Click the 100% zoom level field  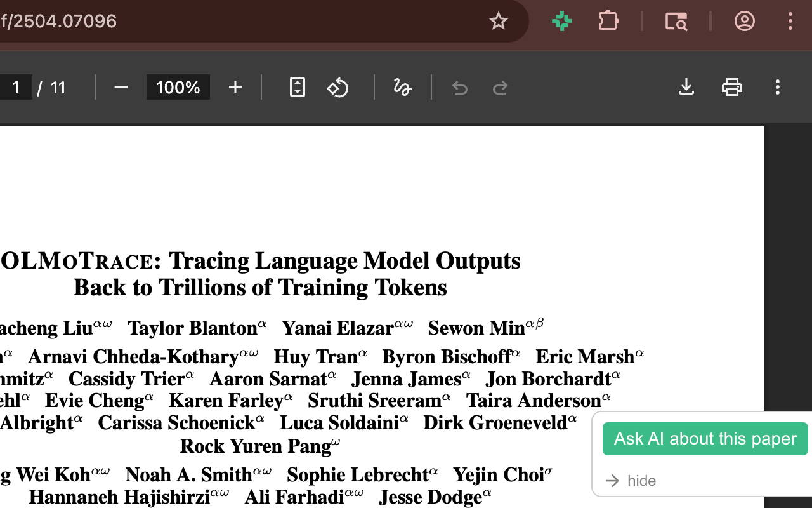178,87
